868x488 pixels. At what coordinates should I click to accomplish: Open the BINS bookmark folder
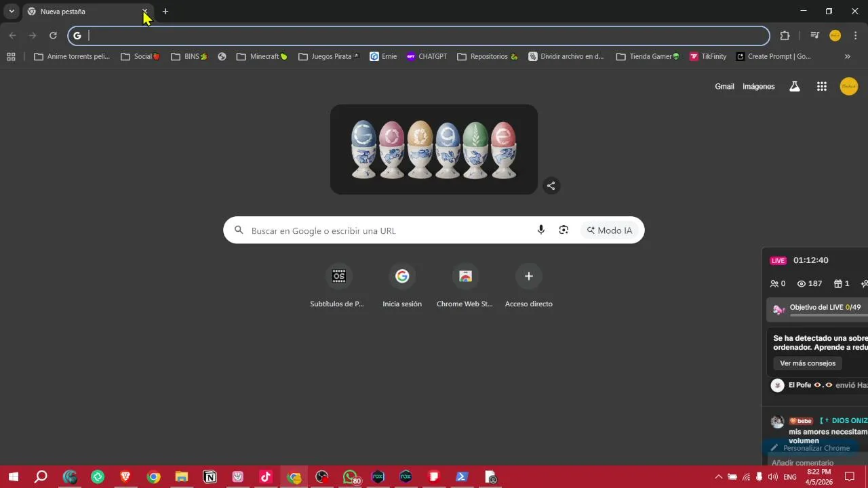[x=189, y=57]
